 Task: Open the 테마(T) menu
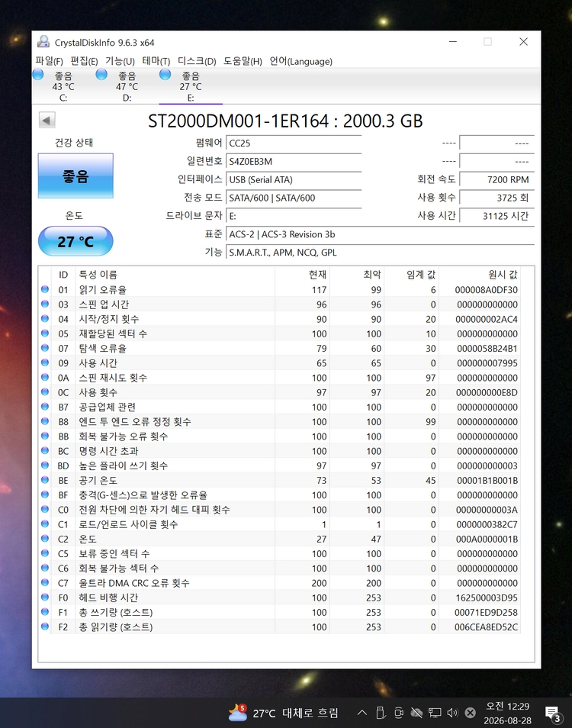[x=156, y=61]
